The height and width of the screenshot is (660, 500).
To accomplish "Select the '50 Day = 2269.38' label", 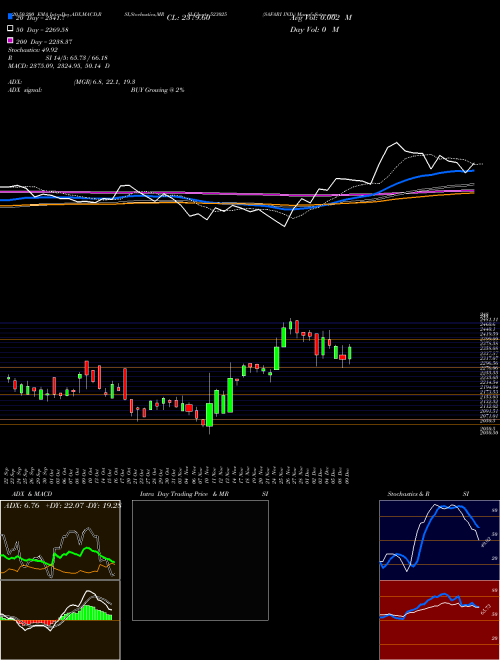I will tap(43, 29).
